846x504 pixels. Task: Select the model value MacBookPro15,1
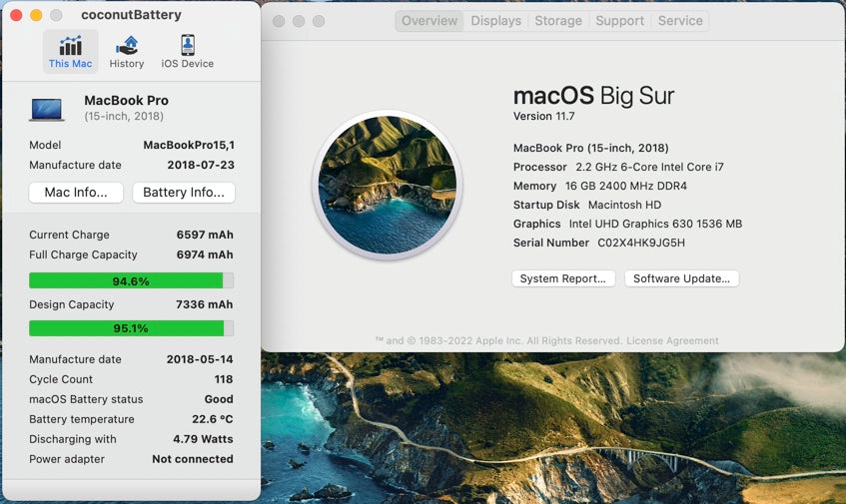[x=189, y=145]
